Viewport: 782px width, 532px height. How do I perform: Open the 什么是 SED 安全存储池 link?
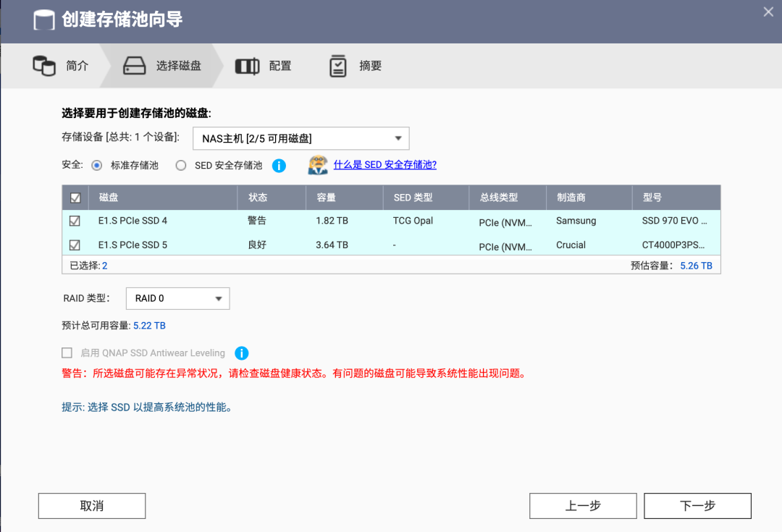click(x=385, y=165)
